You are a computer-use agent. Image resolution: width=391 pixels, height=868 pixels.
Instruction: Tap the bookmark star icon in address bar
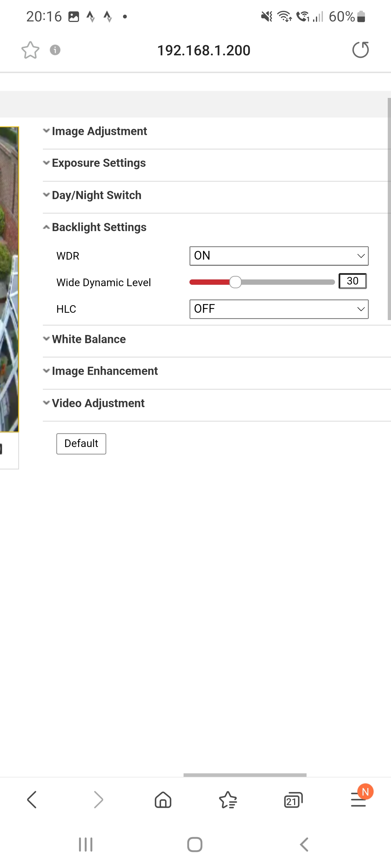[30, 50]
